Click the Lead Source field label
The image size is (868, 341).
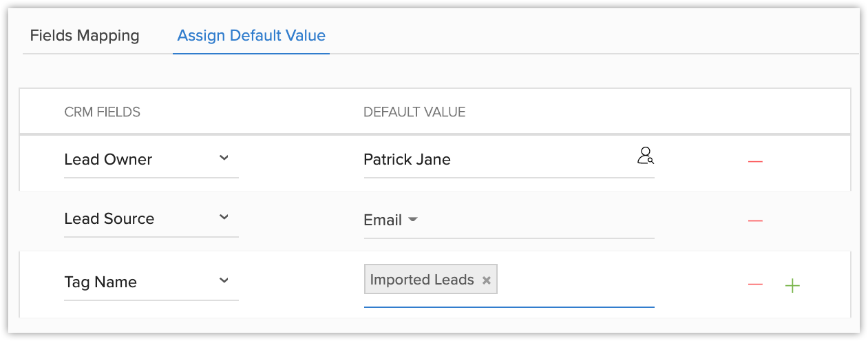coord(109,219)
